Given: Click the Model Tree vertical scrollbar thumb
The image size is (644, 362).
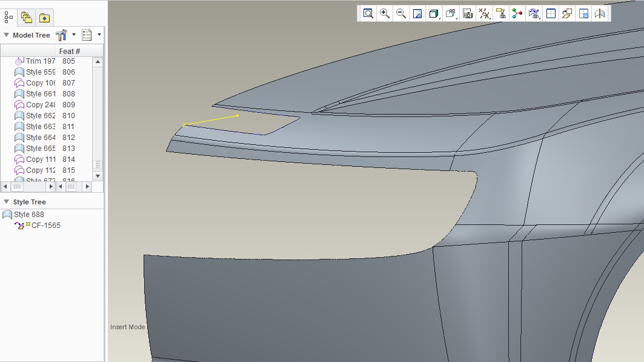Looking at the screenshot, I should point(98,165).
